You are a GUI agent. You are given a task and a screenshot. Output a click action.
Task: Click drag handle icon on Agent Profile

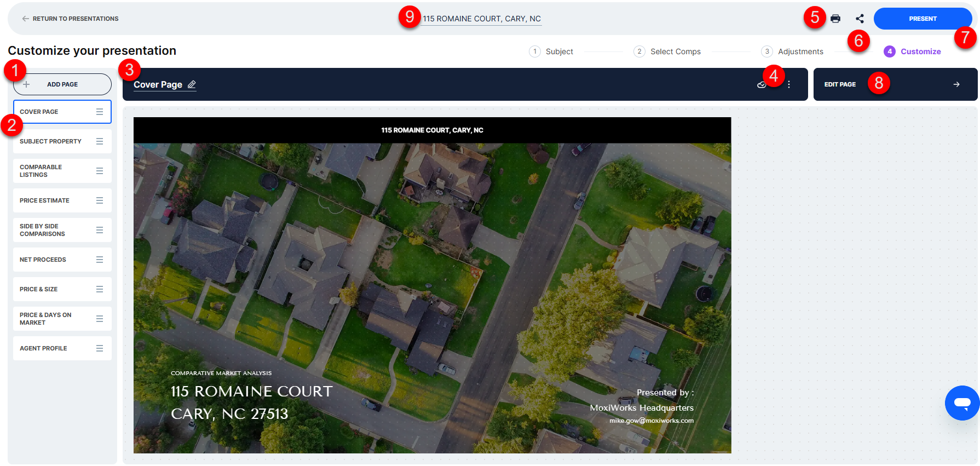pos(100,348)
